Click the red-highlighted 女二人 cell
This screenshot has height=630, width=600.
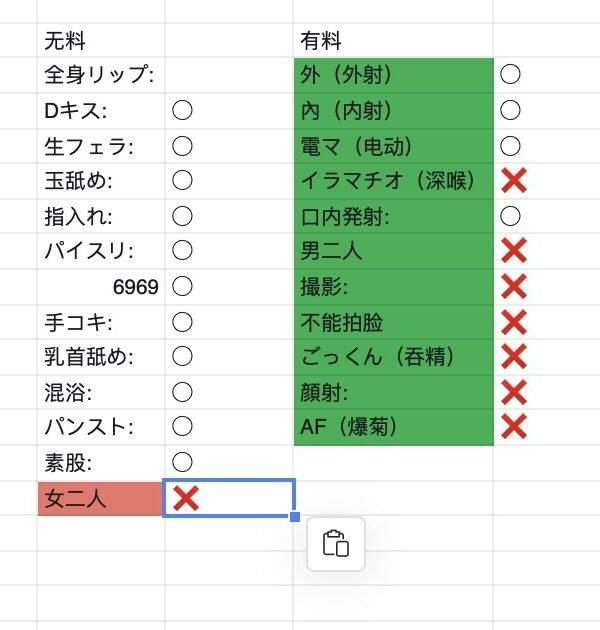[x=100, y=498]
